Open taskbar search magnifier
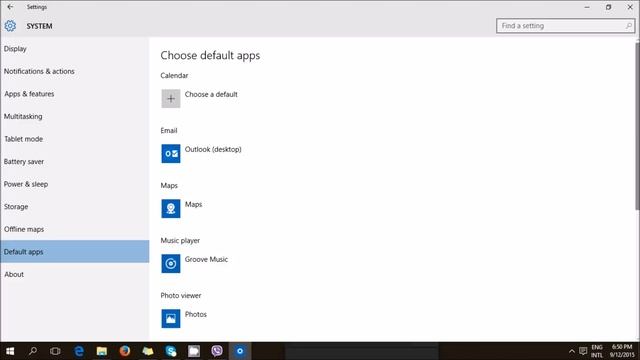Viewport: 640px width, 360px height. (x=33, y=351)
